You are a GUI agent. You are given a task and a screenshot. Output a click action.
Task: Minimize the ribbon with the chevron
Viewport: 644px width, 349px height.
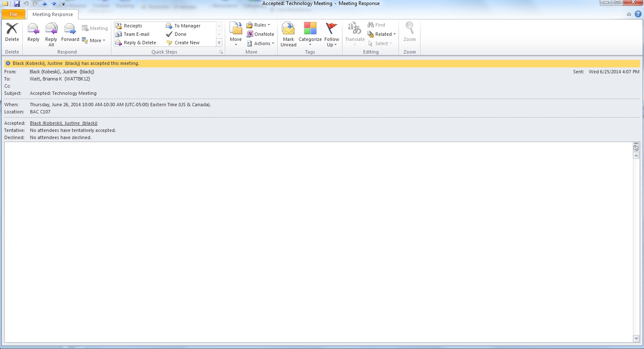pos(629,14)
